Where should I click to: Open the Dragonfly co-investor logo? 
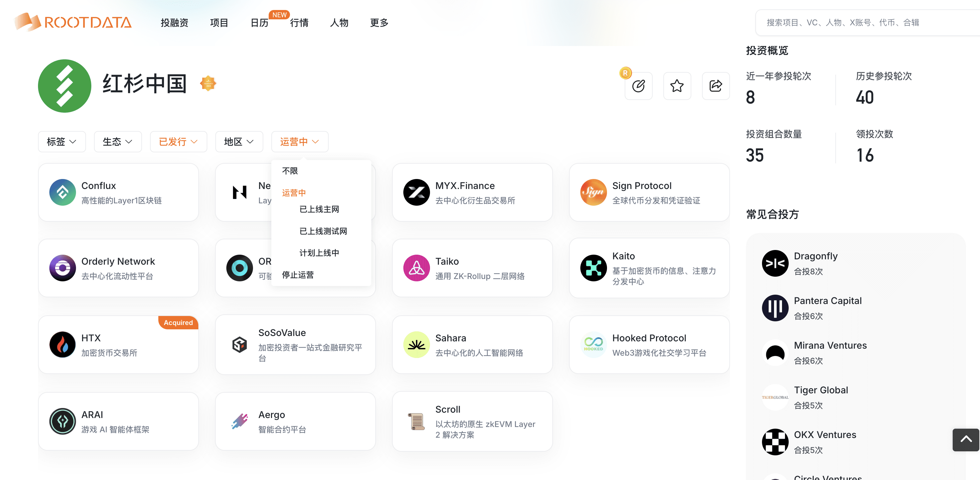[775, 263]
